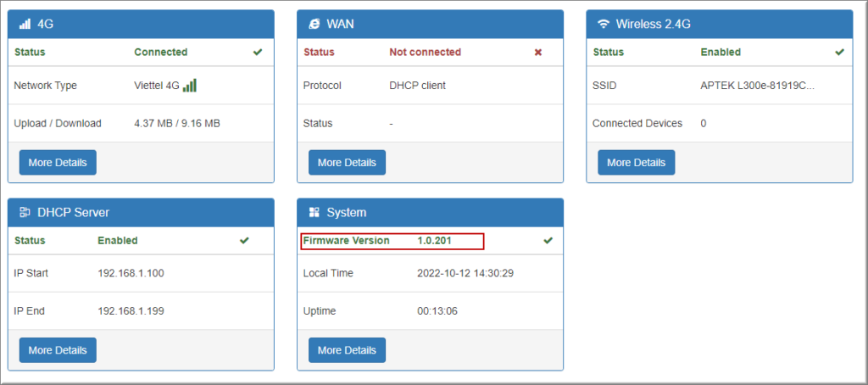Open More Details for 4G panel

tap(58, 163)
